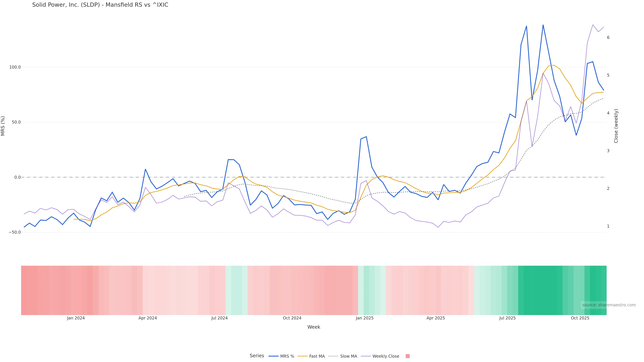This screenshot has width=644, height=362.
Task: Click the Oct 2025 x-axis tick
Action: [x=580, y=318]
